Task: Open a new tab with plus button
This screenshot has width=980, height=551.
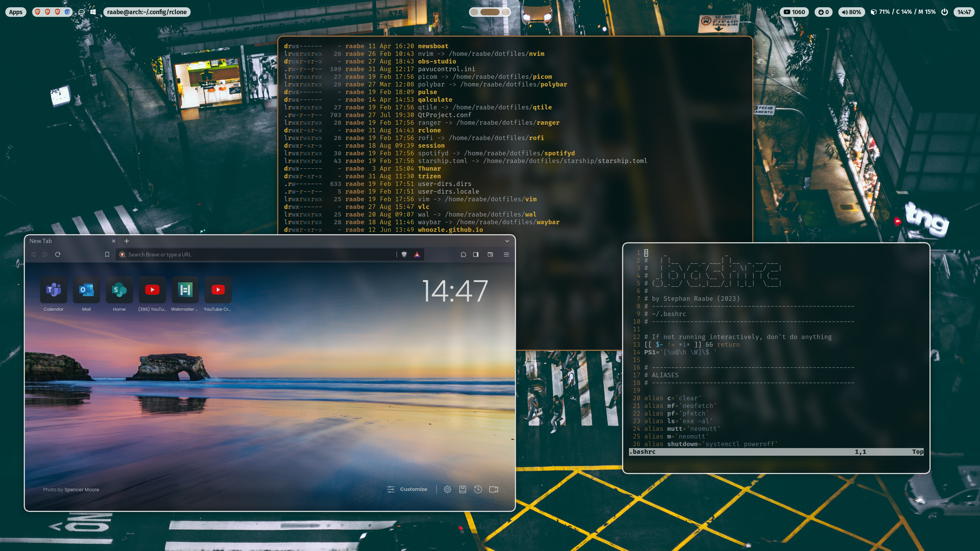Action: (x=127, y=241)
